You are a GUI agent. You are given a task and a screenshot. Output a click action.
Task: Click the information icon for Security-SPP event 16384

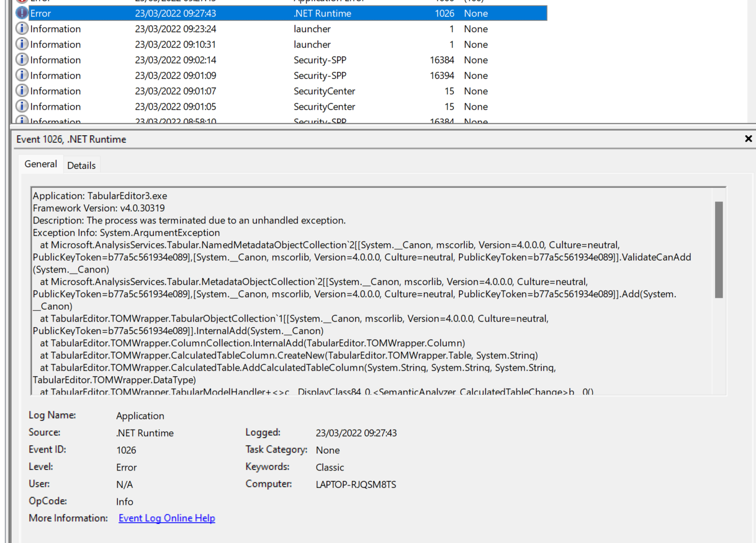[22, 59]
